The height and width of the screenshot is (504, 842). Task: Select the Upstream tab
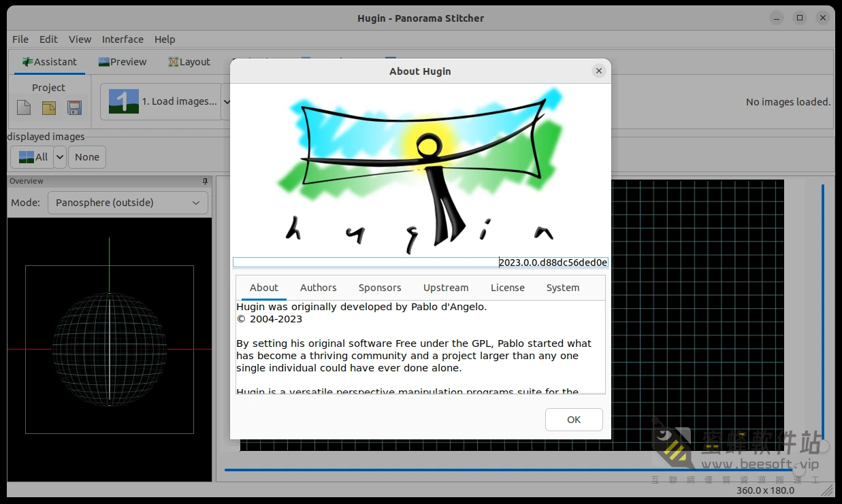[446, 288]
